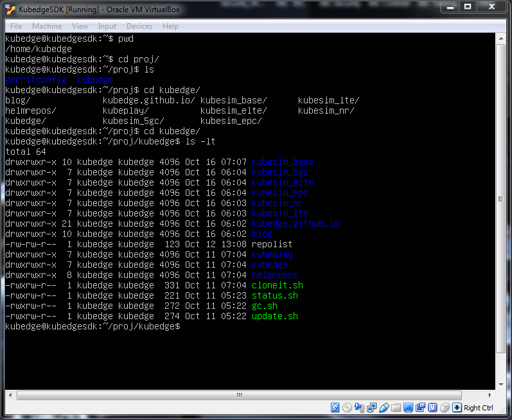This screenshot has width=512, height=420.
Task: Click the tab-completion suggestion kubesim_lte/
Action: (x=328, y=100)
